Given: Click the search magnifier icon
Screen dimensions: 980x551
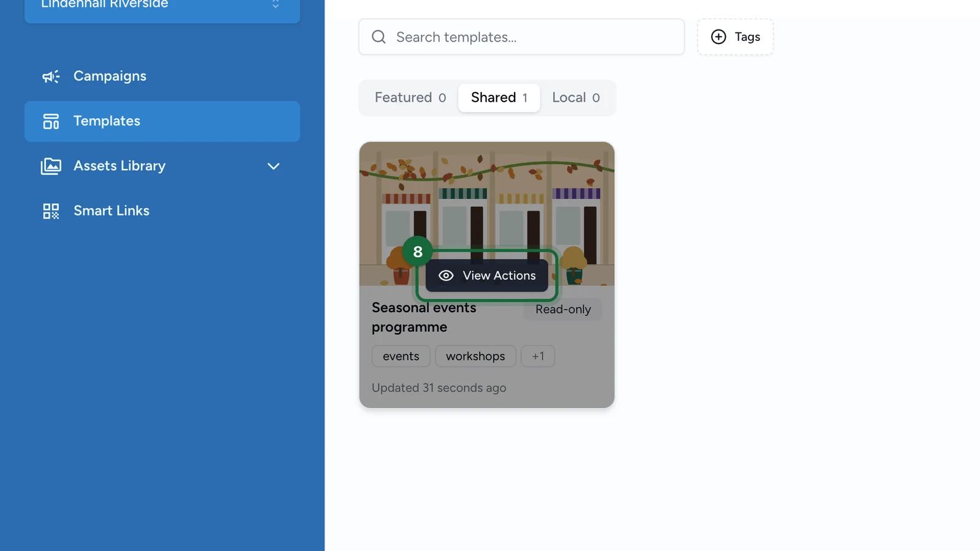Looking at the screenshot, I should point(379,37).
